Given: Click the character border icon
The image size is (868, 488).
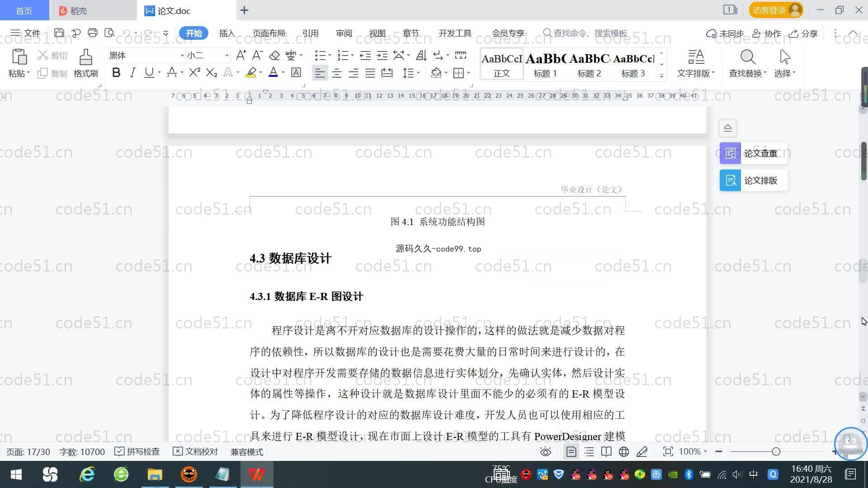Looking at the screenshot, I should pos(296,72).
